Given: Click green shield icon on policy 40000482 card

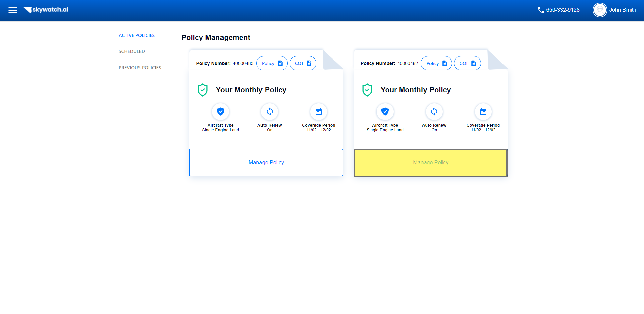Looking at the screenshot, I should (x=367, y=90).
